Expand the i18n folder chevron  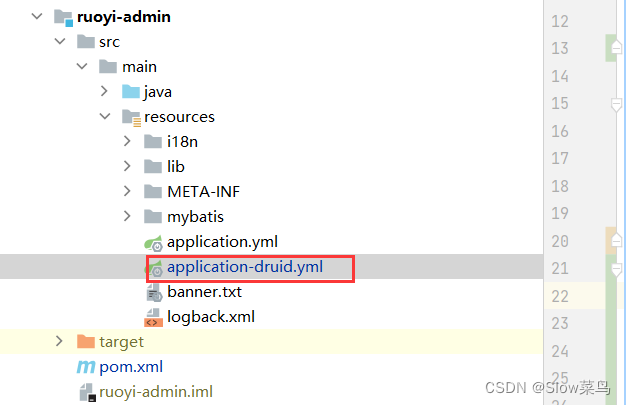pyautogui.click(x=127, y=141)
